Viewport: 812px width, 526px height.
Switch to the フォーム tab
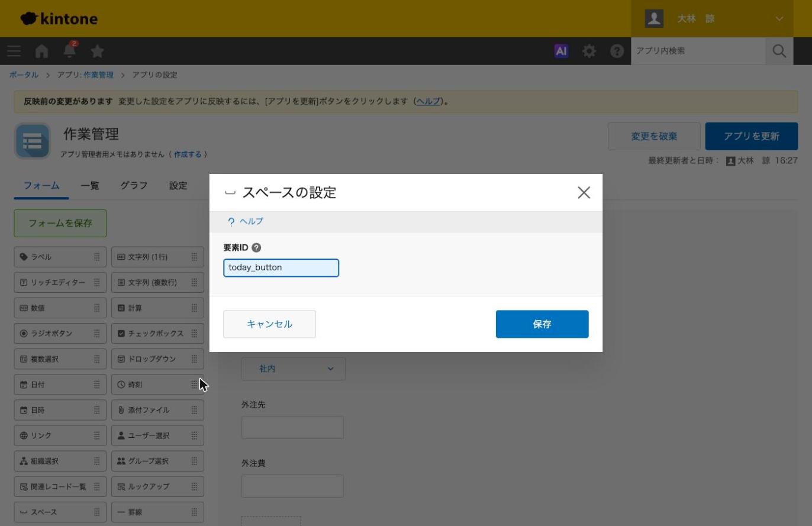pyautogui.click(x=41, y=186)
